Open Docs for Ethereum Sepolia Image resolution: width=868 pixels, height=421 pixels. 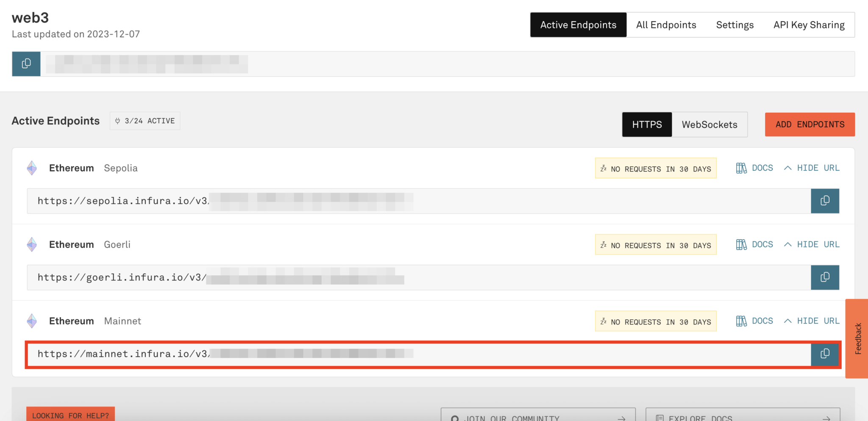click(754, 168)
